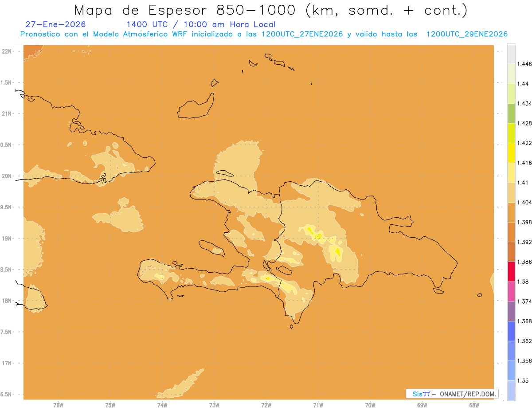Click the 75W longitude label
This screenshot has width=532, height=411.
point(110,405)
